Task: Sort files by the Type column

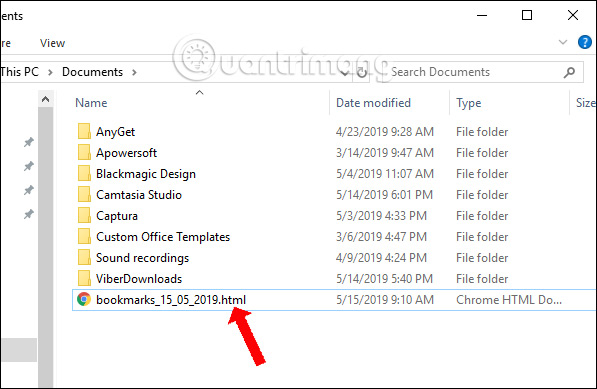Action: point(469,103)
